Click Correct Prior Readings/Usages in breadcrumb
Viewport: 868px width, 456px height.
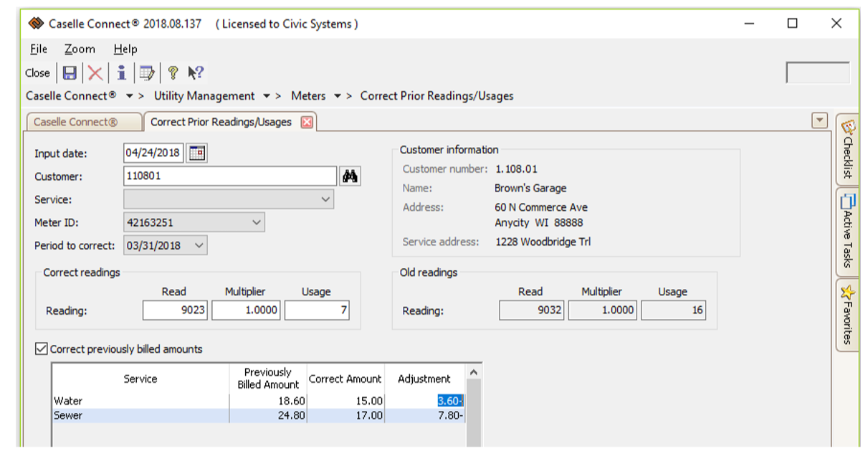(x=437, y=96)
